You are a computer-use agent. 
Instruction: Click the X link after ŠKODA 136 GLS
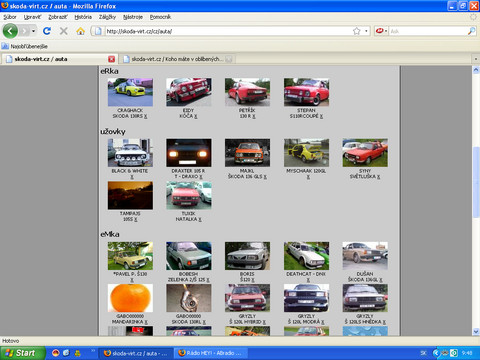click(x=265, y=177)
